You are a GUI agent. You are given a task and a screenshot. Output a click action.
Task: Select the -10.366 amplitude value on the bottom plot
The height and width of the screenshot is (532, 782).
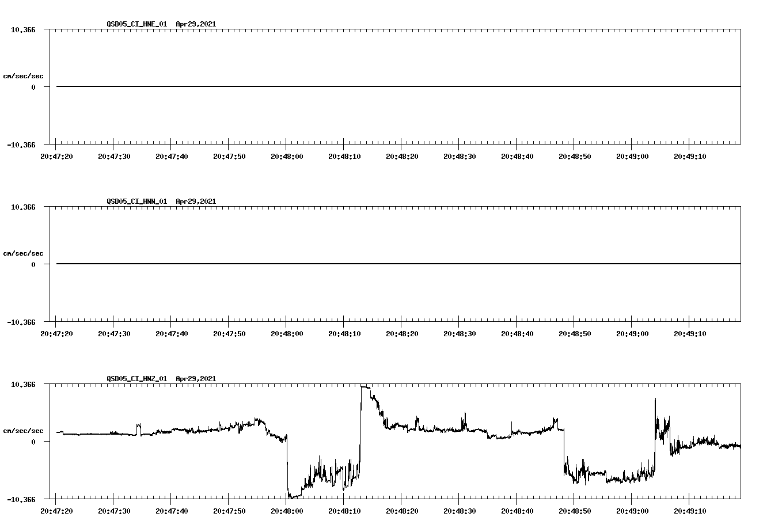point(21,499)
